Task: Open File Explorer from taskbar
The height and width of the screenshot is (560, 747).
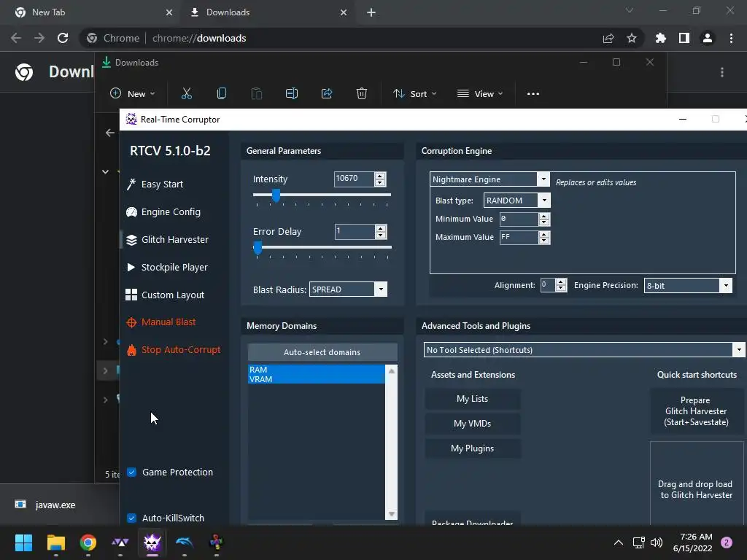Action: coord(55,542)
